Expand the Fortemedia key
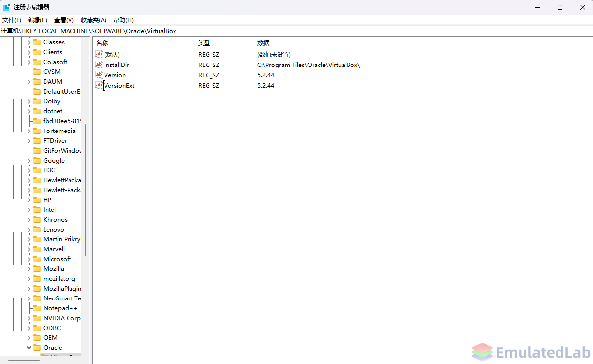The height and width of the screenshot is (364, 593). click(x=29, y=131)
